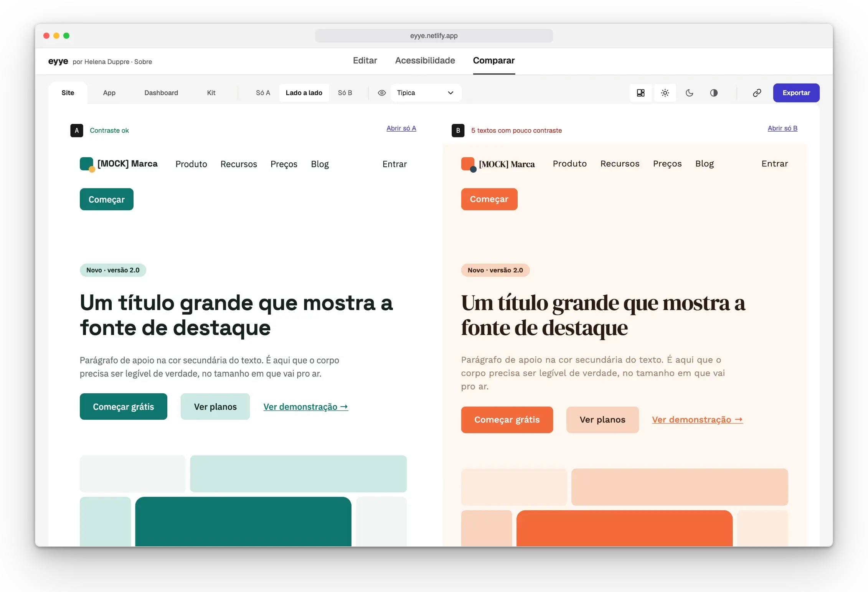Open the Típica vision dropdown
The image size is (868, 592).
[426, 93]
